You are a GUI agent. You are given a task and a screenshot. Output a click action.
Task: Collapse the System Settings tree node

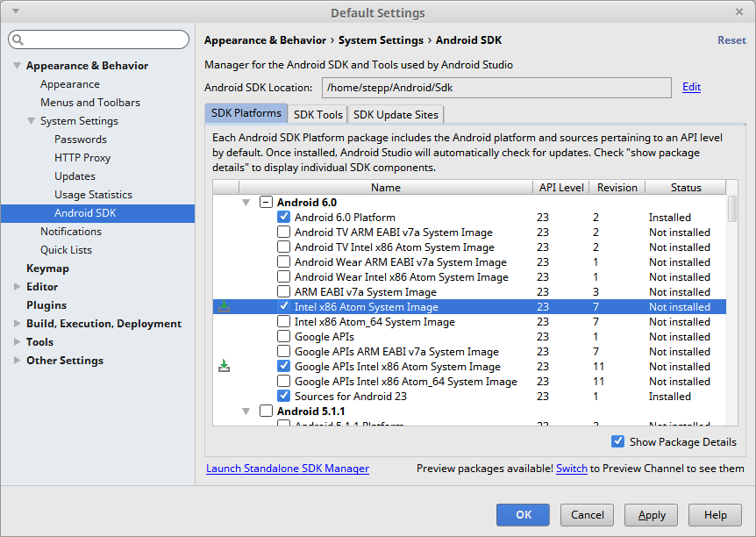pyautogui.click(x=31, y=121)
